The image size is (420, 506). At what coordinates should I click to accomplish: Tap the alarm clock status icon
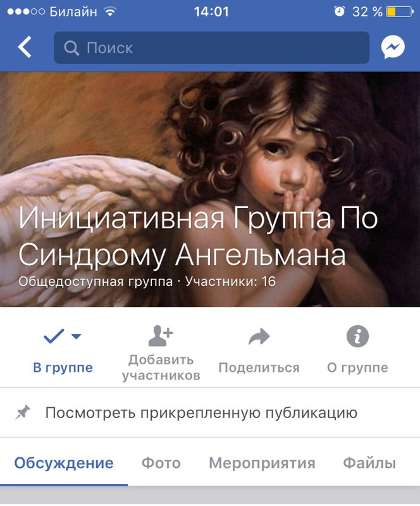(339, 11)
